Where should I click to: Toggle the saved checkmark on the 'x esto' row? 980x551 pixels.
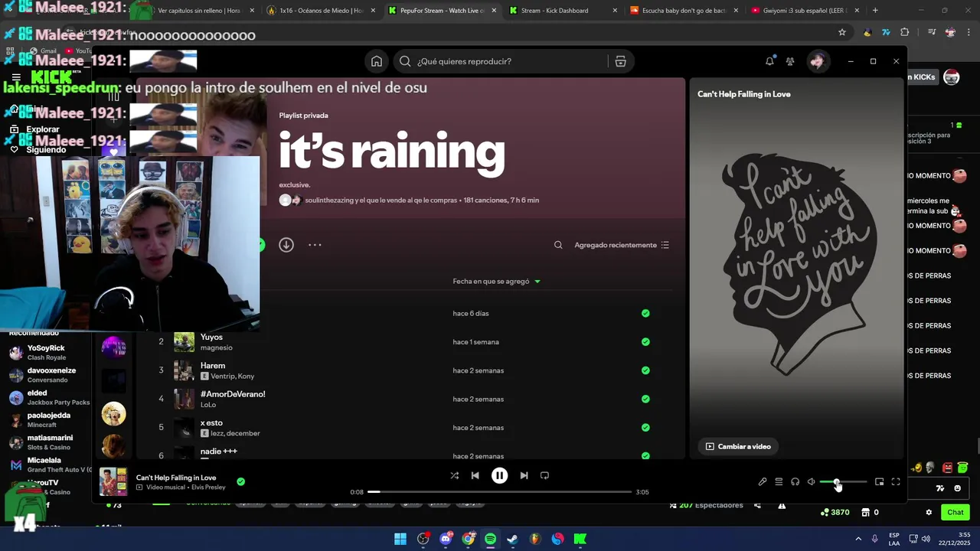tap(645, 428)
